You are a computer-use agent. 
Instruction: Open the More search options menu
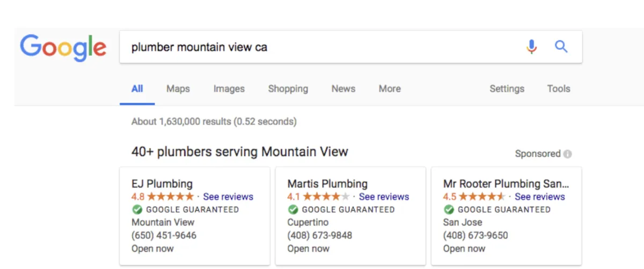(390, 89)
